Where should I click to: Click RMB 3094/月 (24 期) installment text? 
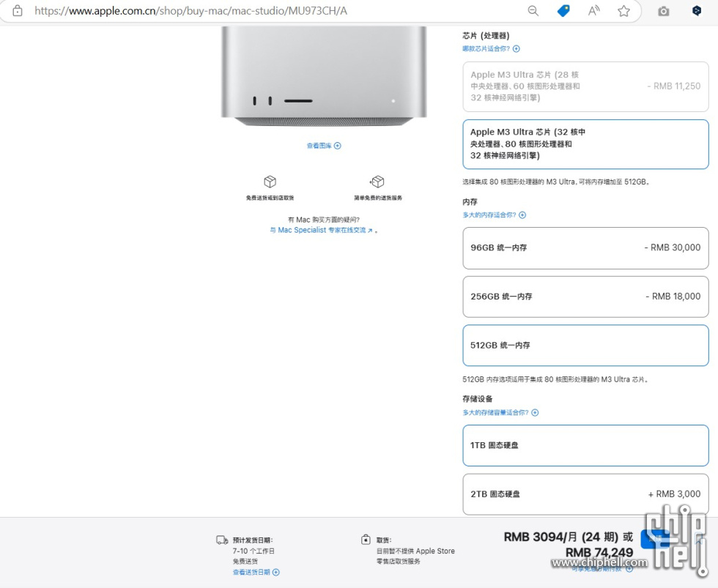point(562,537)
